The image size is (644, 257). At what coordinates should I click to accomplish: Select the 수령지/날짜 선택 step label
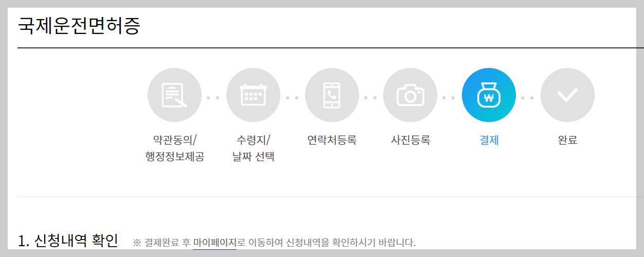[253, 148]
